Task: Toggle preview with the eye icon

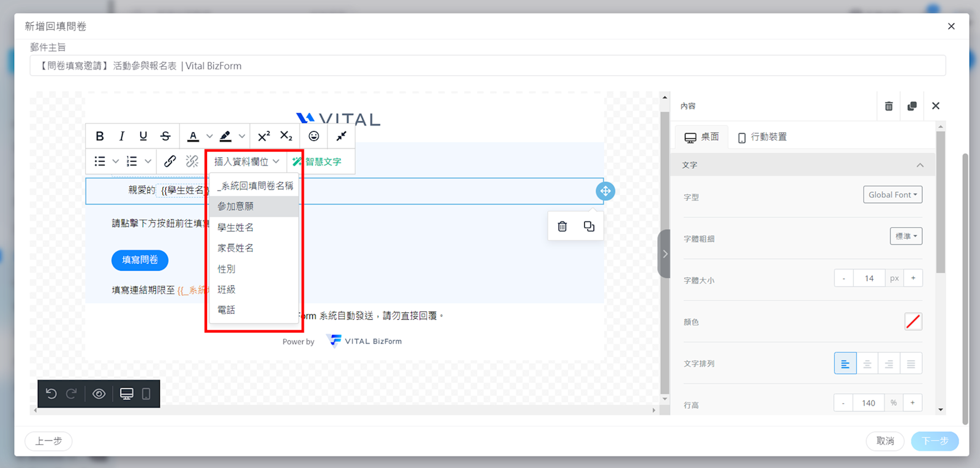Action: tap(99, 394)
